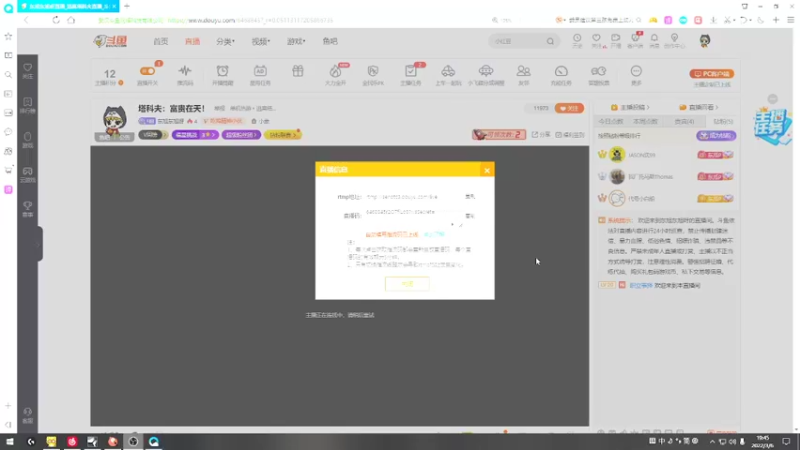Viewport: 800px width, 450px height.
Task: Open the gauge charging task icon
Action: [x=561, y=74]
